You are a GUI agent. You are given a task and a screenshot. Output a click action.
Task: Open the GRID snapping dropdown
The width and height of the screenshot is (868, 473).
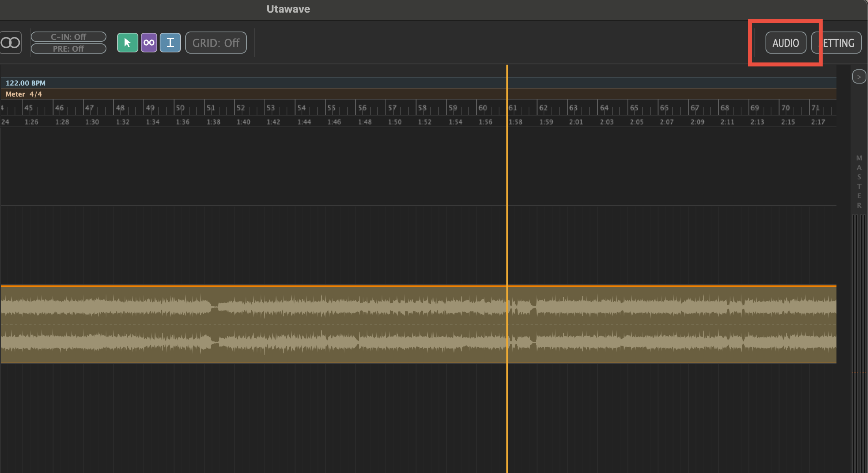(x=216, y=43)
